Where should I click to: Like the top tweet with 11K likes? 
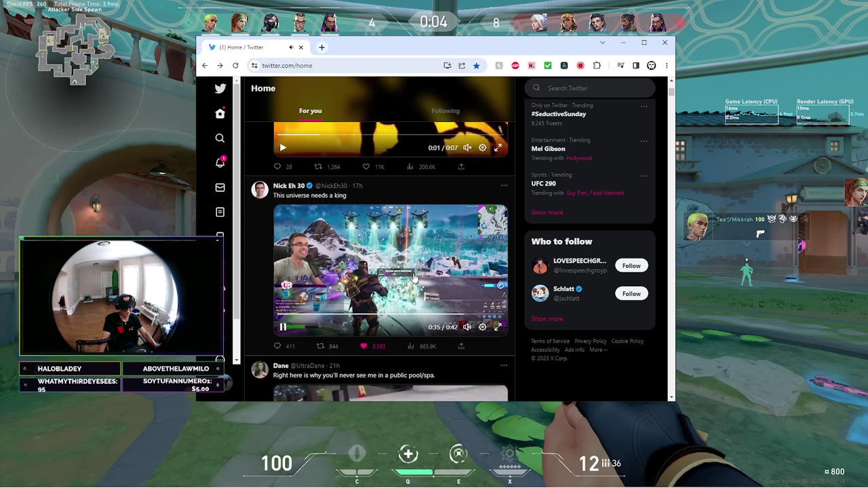366,167
